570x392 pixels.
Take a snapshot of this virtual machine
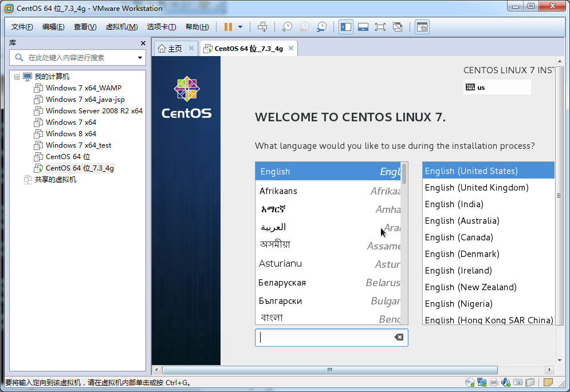pyautogui.click(x=287, y=27)
